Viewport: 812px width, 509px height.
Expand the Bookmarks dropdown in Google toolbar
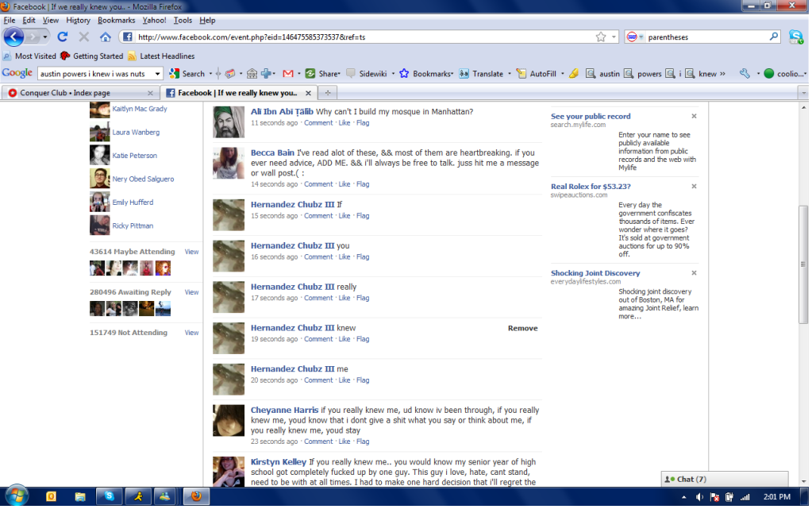(x=427, y=74)
